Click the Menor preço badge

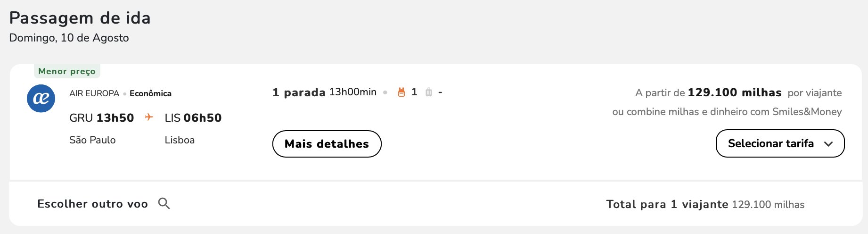[x=67, y=71]
